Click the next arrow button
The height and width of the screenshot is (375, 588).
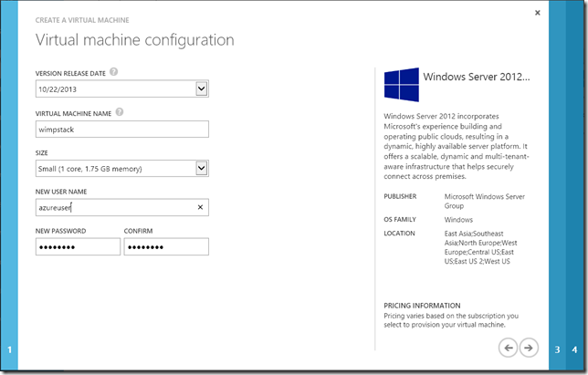pyautogui.click(x=529, y=348)
